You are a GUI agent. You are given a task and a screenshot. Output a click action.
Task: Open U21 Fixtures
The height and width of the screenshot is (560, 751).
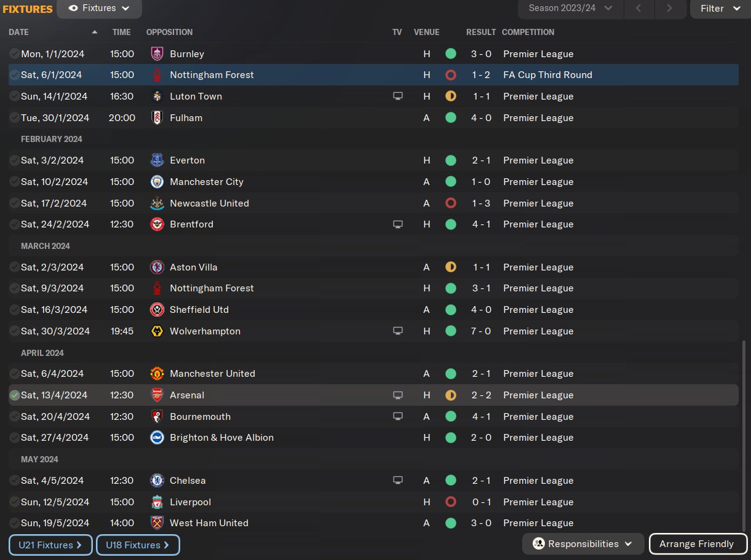point(50,545)
